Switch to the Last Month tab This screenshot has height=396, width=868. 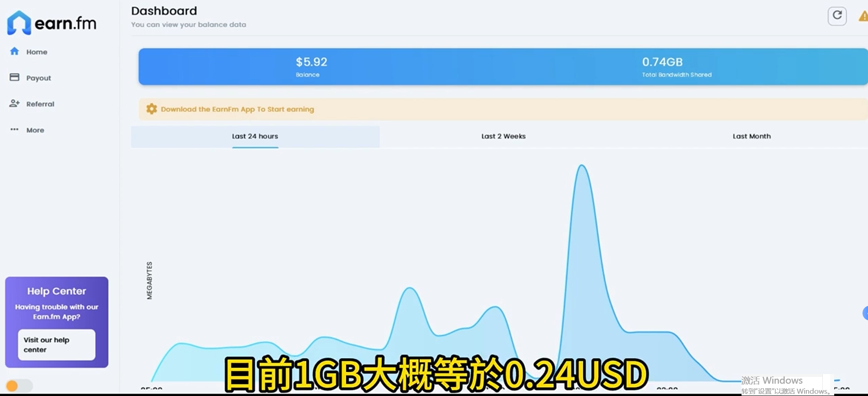point(752,136)
